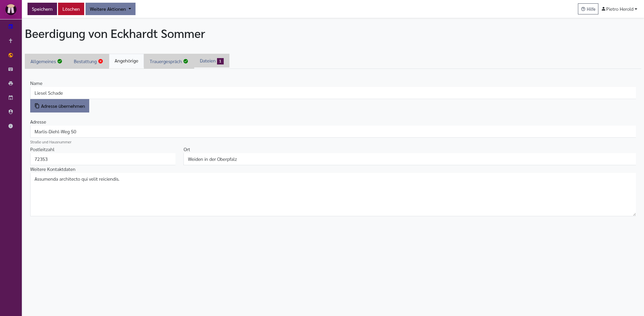644x316 pixels.
Task: Select the Angehörige tab
Action: click(x=126, y=61)
